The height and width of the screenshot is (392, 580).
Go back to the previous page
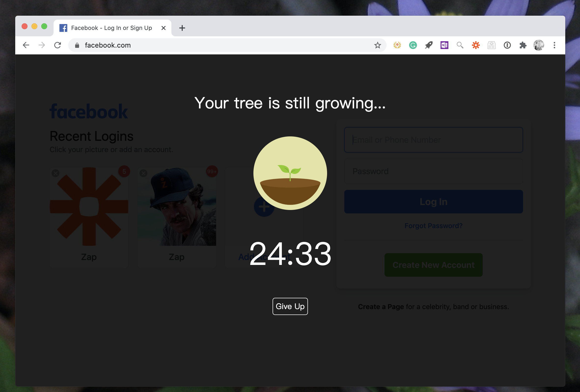click(x=26, y=45)
